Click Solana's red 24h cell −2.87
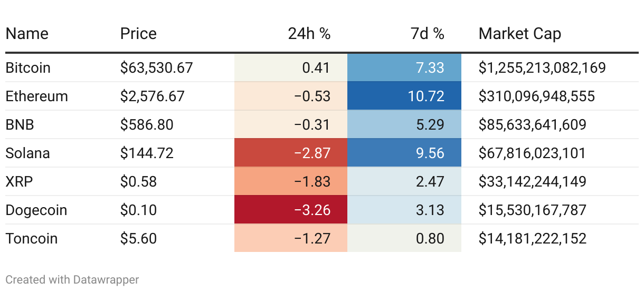 coord(291,153)
